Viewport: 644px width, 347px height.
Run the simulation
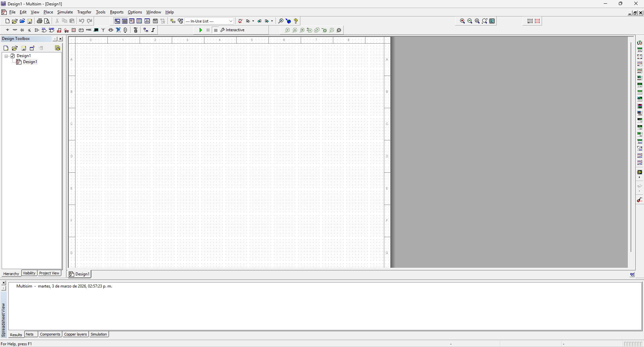pos(201,30)
